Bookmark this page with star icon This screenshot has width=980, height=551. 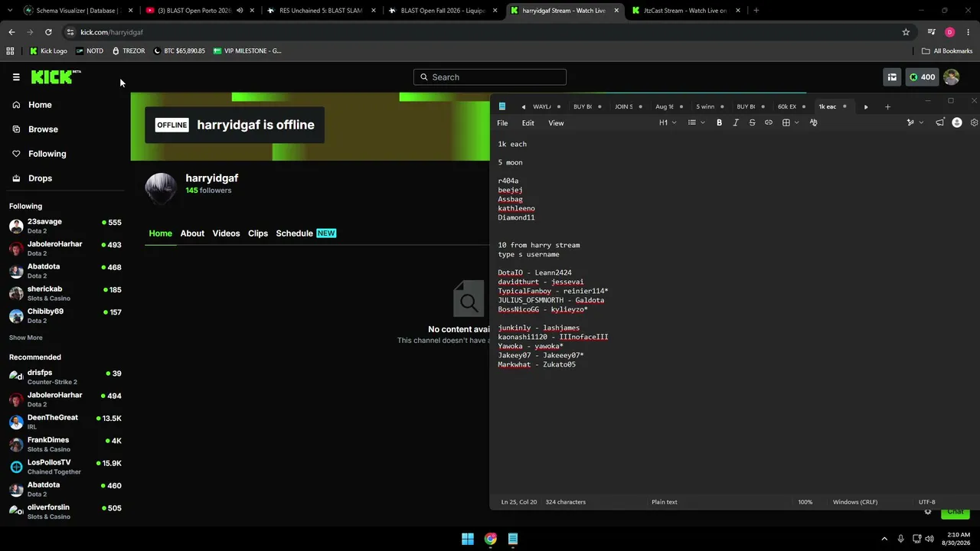click(x=906, y=32)
